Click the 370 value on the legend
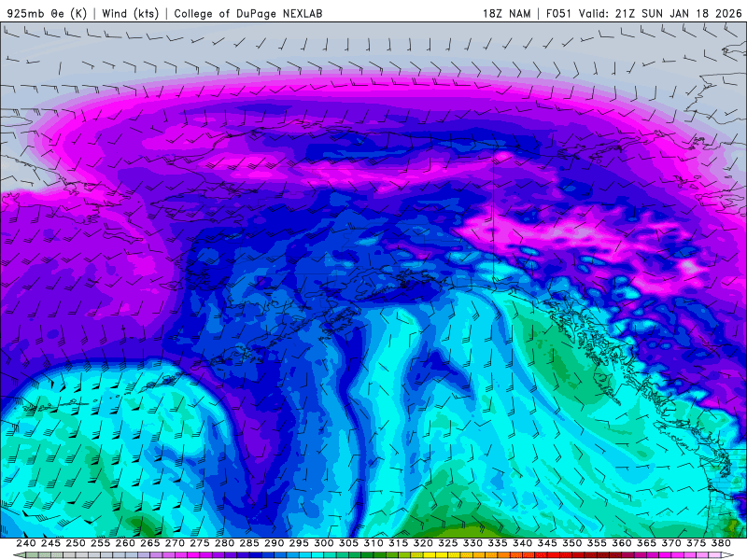Viewport: 747px width, 560px height. coord(671,543)
